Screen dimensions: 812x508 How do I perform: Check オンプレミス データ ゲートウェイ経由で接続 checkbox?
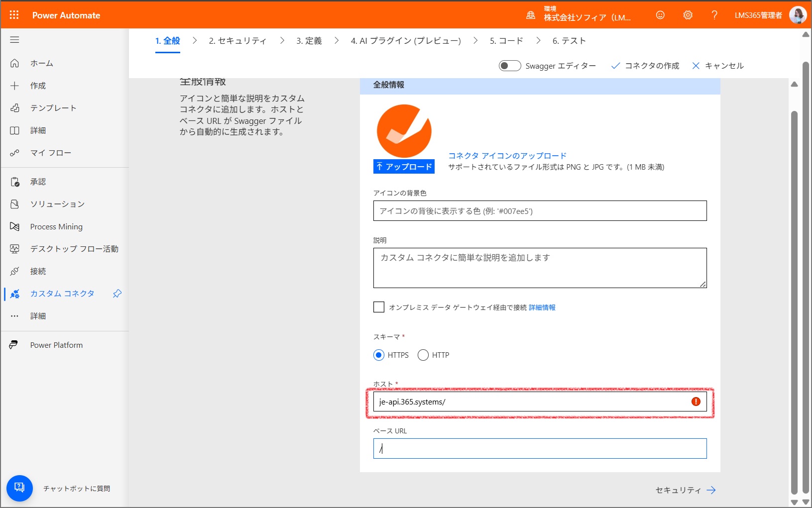pos(379,307)
